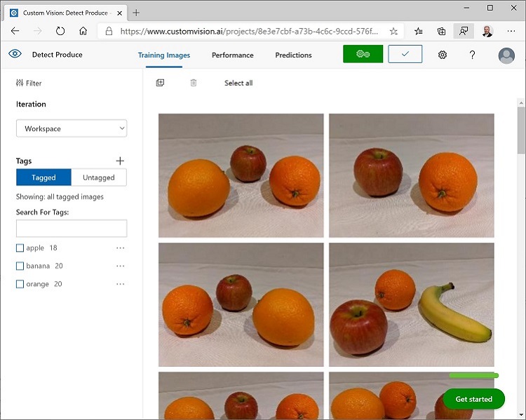Switch to Untagged images toggle
The image size is (526, 420).
[99, 177]
